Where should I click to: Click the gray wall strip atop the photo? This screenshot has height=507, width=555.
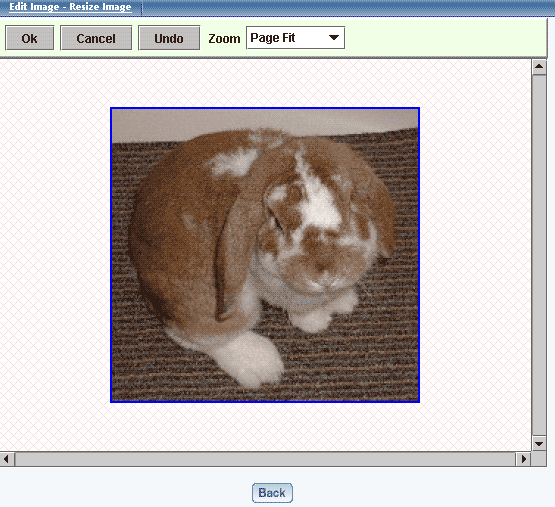point(265,122)
